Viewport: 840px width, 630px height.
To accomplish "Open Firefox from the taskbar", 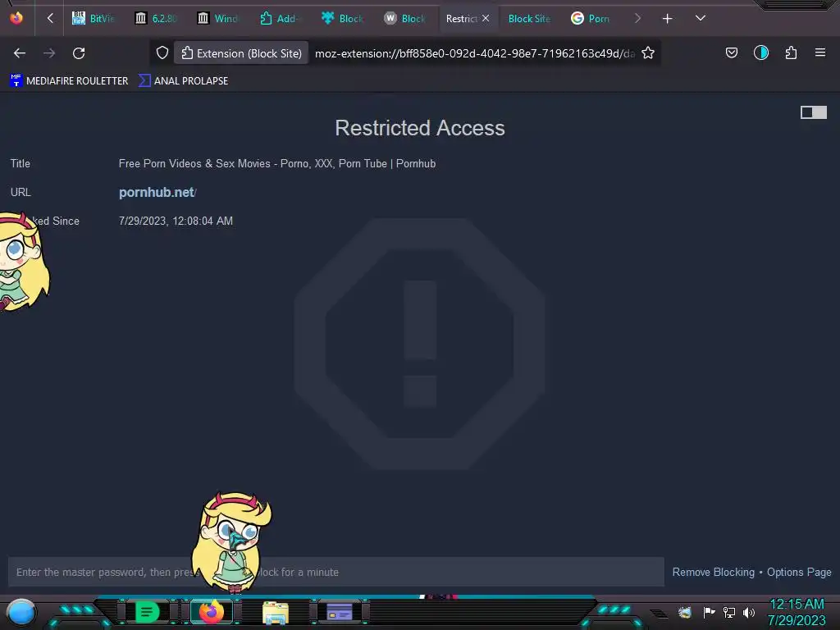I will pos(211,611).
